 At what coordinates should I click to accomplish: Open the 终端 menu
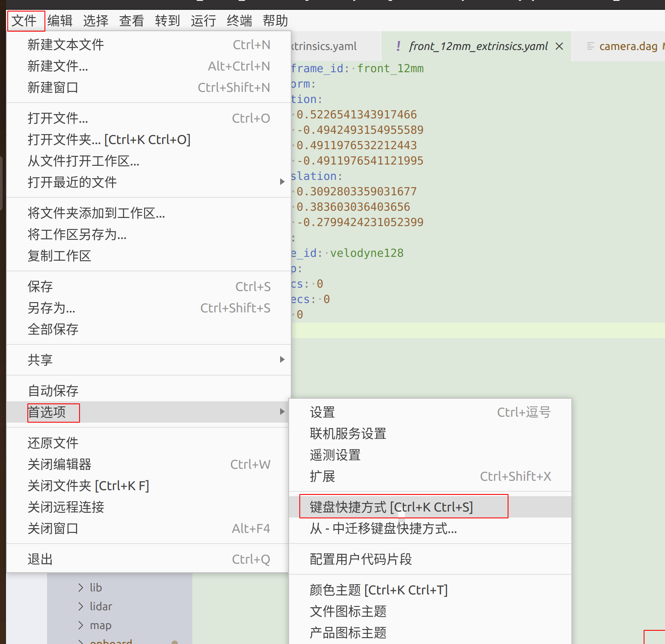click(x=239, y=21)
